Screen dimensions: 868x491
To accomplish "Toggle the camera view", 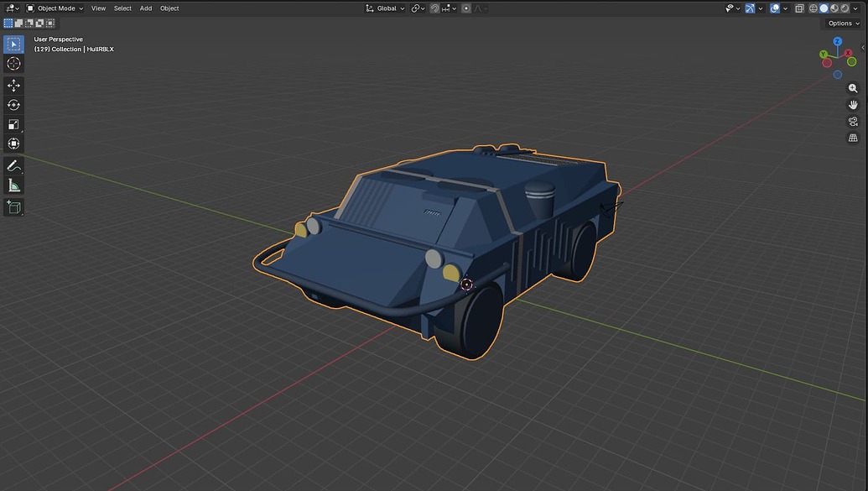I will [853, 122].
